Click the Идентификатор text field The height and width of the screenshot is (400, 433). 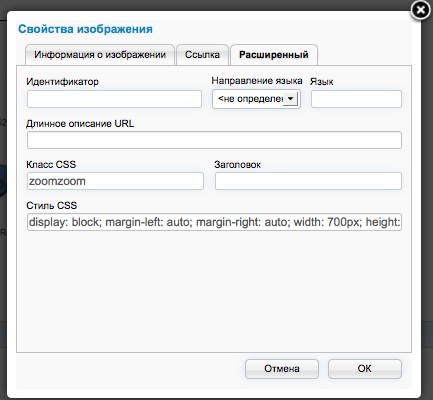tap(114, 99)
